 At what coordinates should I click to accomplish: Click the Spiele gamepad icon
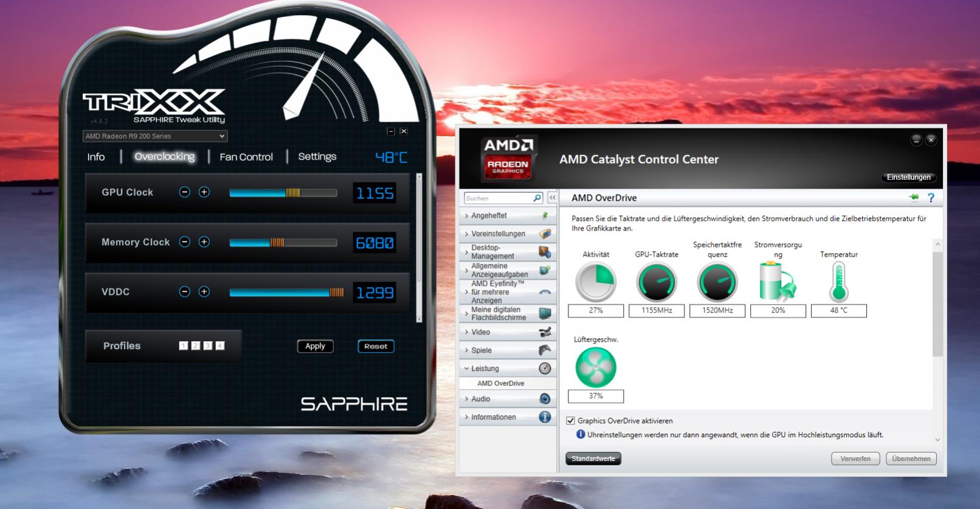(545, 350)
